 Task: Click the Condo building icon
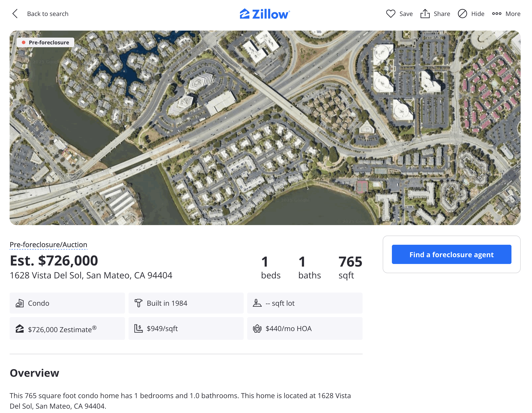[x=20, y=303]
